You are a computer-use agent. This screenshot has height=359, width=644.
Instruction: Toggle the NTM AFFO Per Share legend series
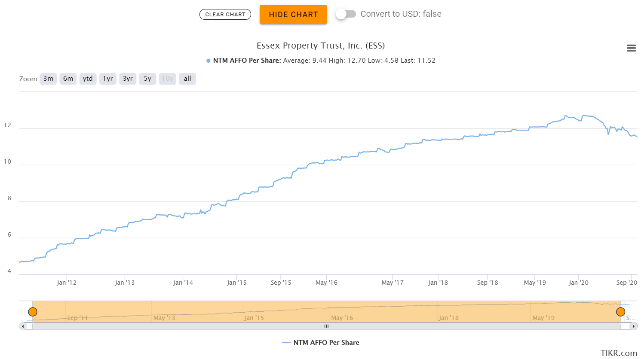[321, 342]
